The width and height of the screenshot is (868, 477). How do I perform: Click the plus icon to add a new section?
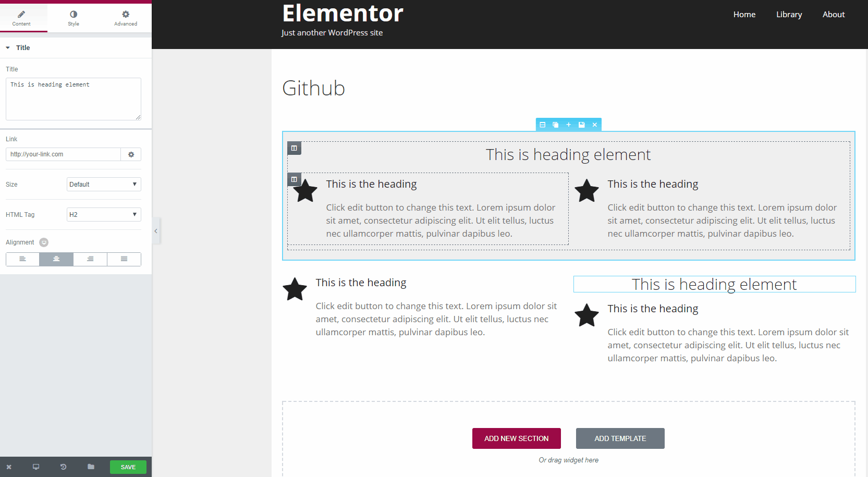click(x=568, y=125)
